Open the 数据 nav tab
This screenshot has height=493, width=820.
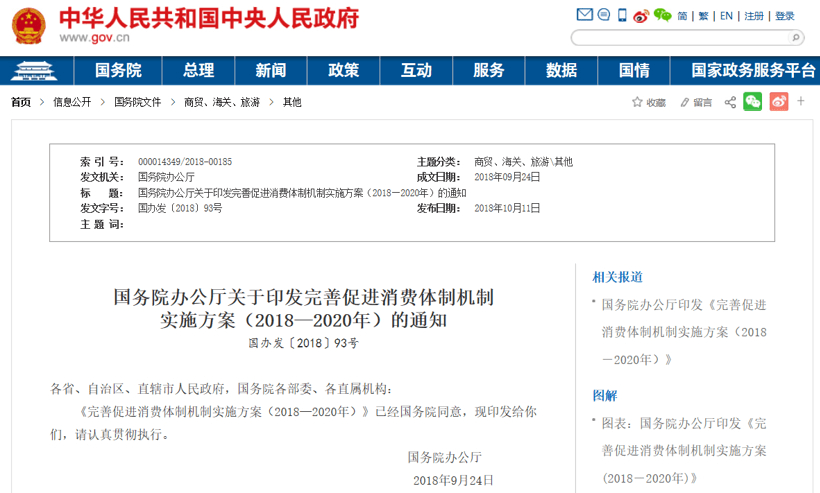tap(562, 71)
